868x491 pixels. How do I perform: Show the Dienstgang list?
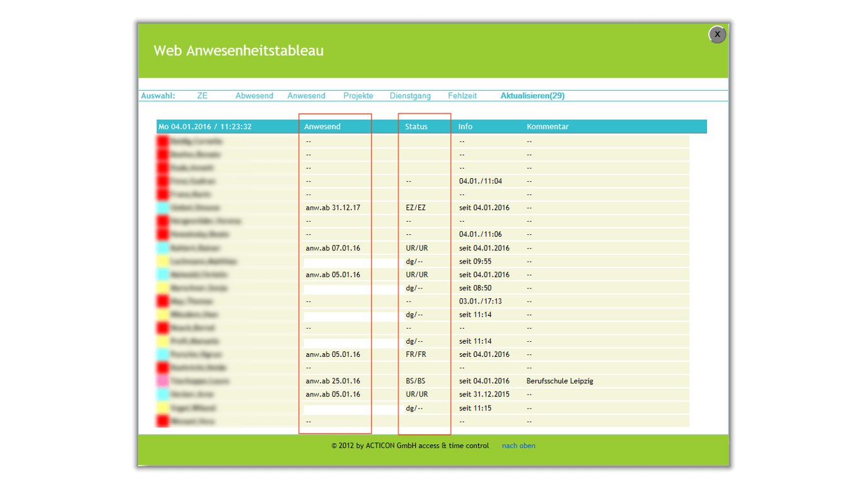pyautogui.click(x=410, y=96)
